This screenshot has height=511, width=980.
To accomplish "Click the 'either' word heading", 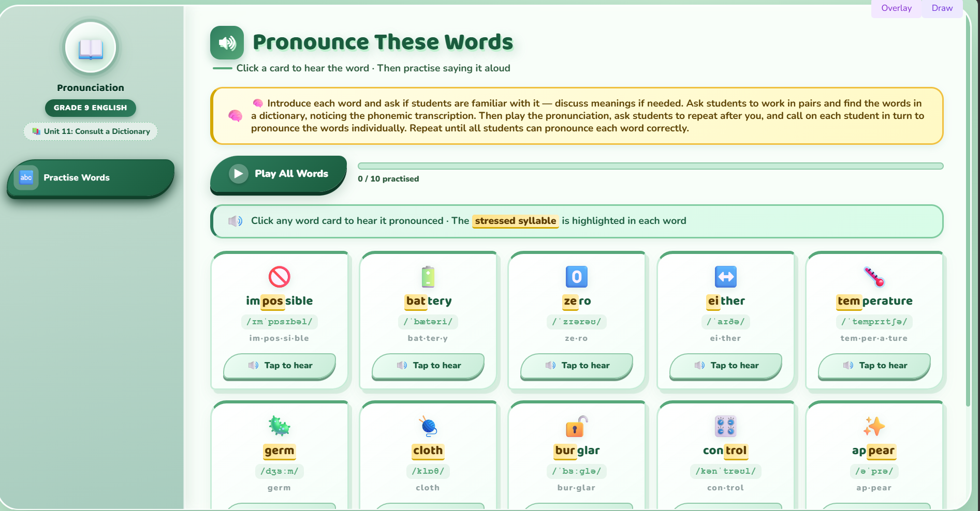I will [725, 301].
